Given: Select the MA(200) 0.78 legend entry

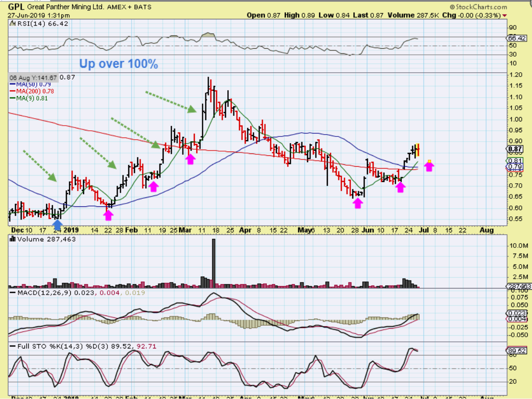Looking at the screenshot, I should point(32,91).
